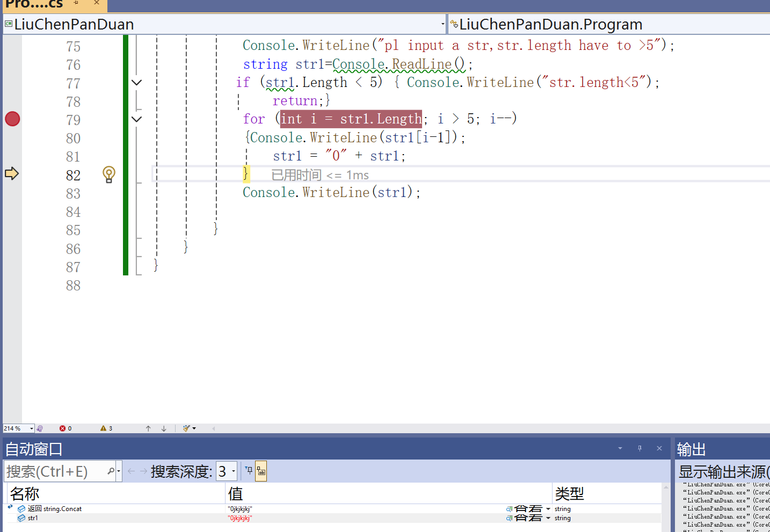Go to next issue with down arrow
This screenshot has height=532, width=770.
(x=164, y=428)
